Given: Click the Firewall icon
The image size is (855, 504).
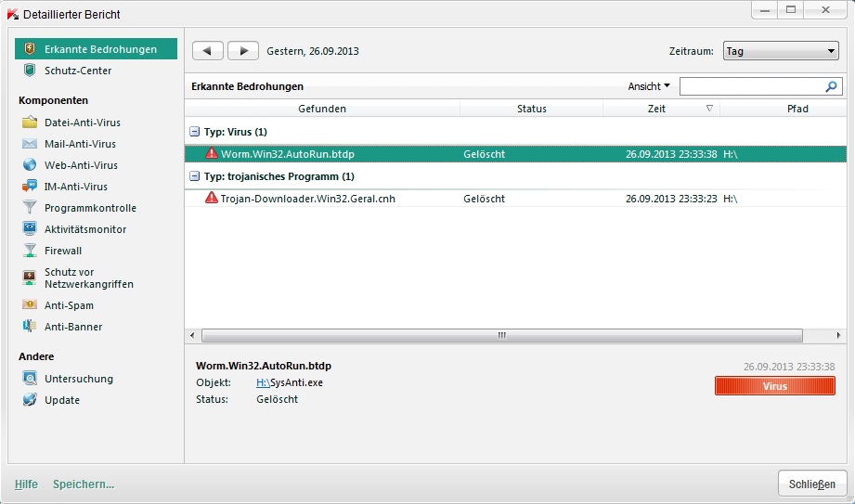Looking at the screenshot, I should pos(30,251).
